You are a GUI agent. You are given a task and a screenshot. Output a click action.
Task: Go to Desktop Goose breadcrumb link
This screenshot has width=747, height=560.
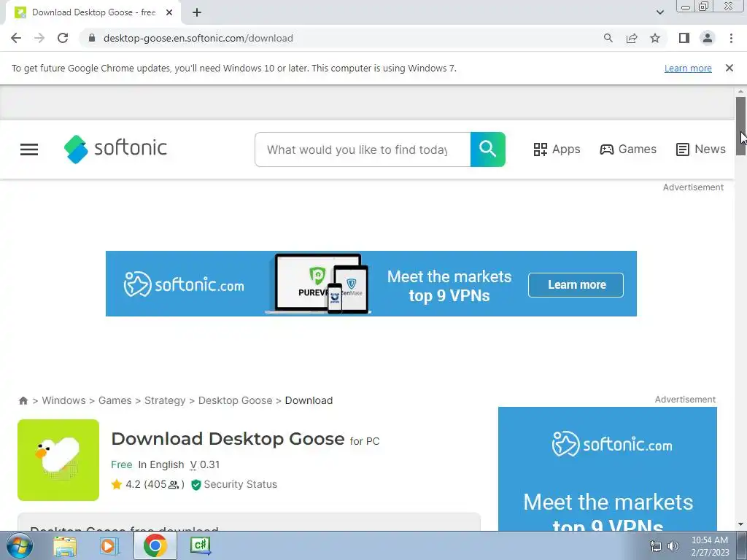pos(236,400)
